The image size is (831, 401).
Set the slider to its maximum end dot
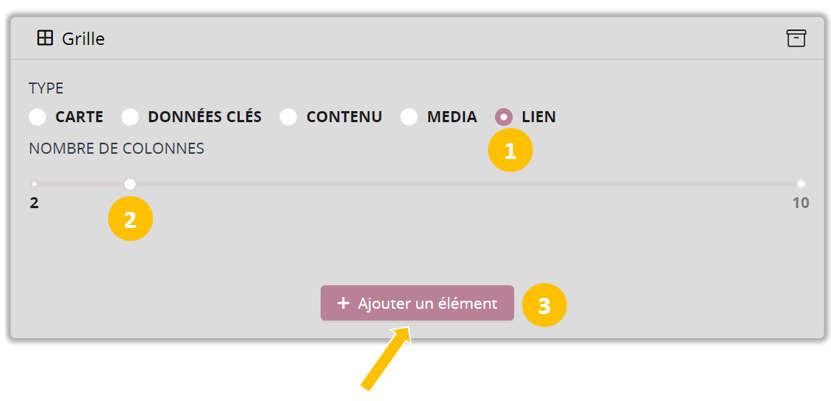tap(801, 184)
